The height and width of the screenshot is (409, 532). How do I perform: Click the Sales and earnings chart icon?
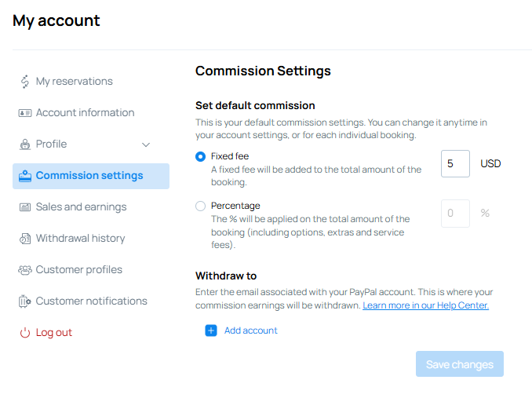coord(25,207)
